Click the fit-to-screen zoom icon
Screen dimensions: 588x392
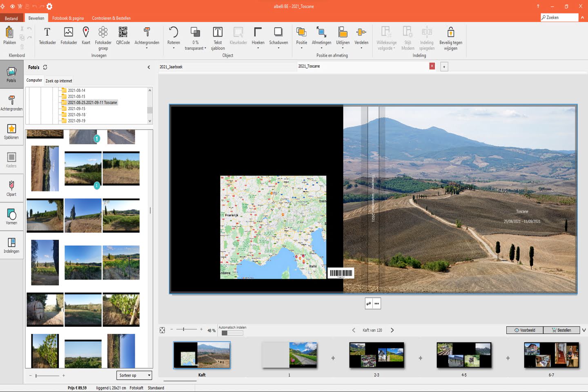162,330
